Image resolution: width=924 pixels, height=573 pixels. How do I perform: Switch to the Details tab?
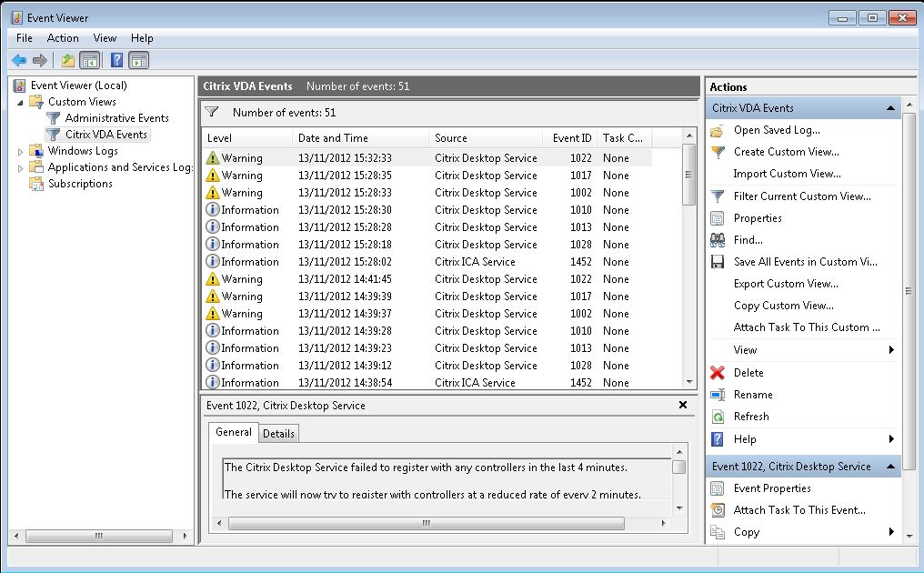(278, 434)
